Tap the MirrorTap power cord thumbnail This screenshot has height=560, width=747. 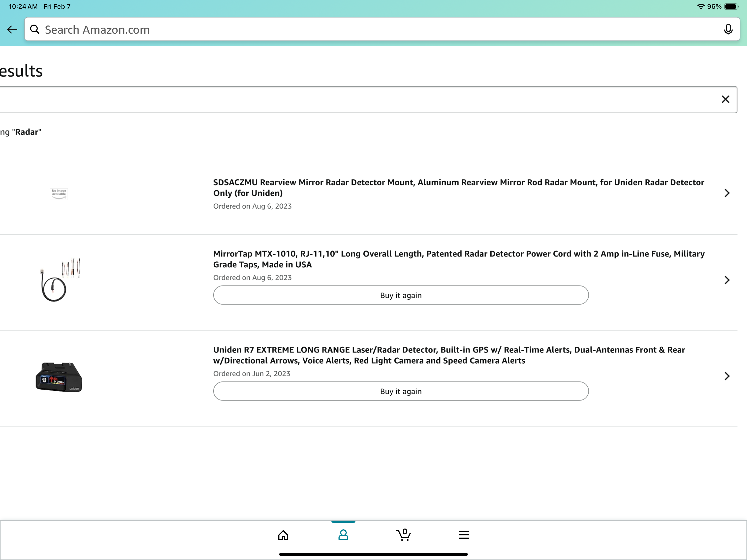coord(60,280)
